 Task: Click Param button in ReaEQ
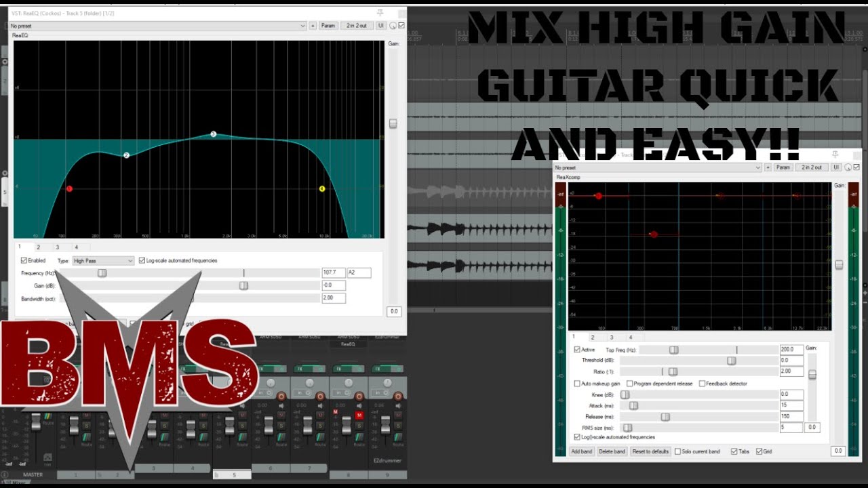328,26
